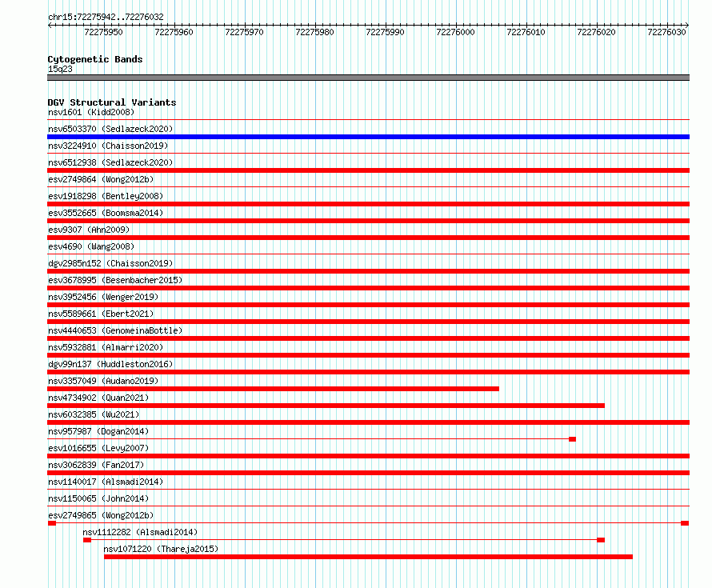712x588 pixels.
Task: Click esv1016655 (Levy2007) label
Action: click(98, 448)
